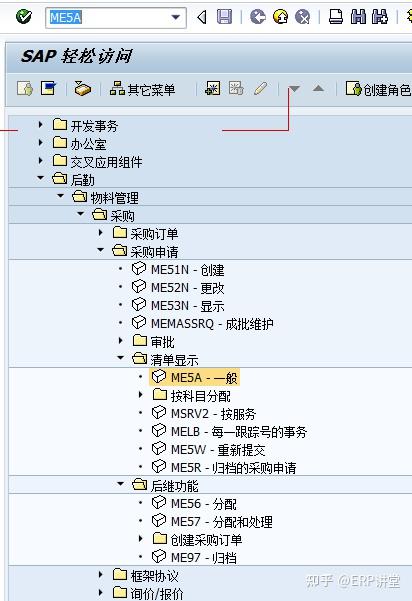This screenshot has width=412, height=601.
Task: Expand the 询价/报价 folder
Action: pos(100,592)
